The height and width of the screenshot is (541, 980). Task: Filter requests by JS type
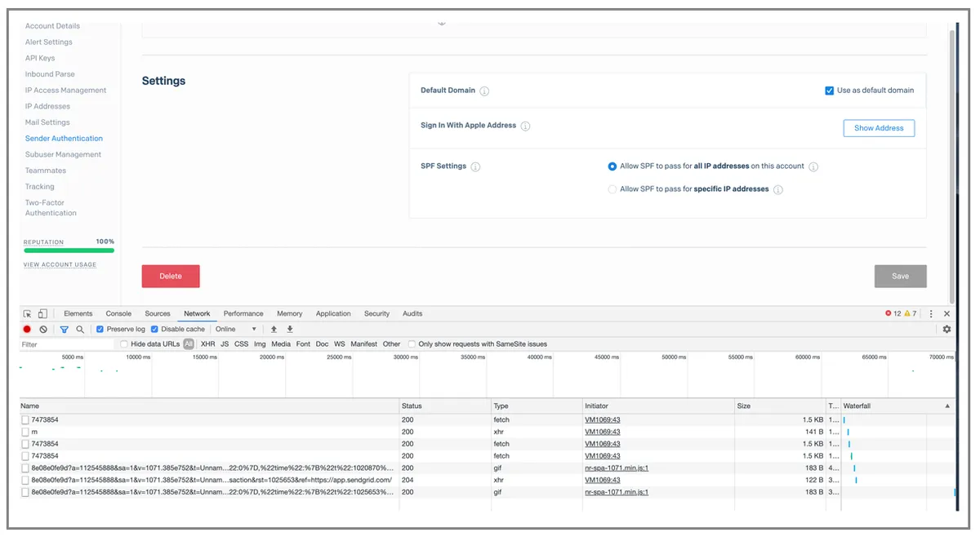click(x=225, y=344)
